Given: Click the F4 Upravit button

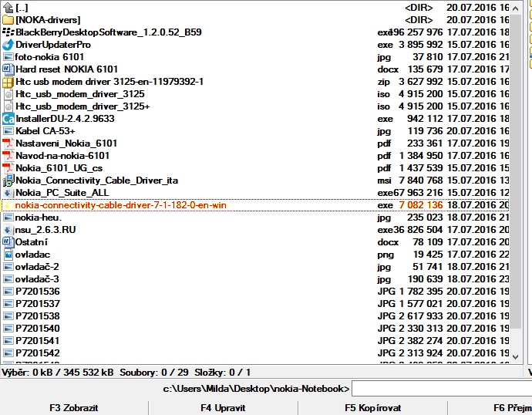Looking at the screenshot, I should point(223,408).
